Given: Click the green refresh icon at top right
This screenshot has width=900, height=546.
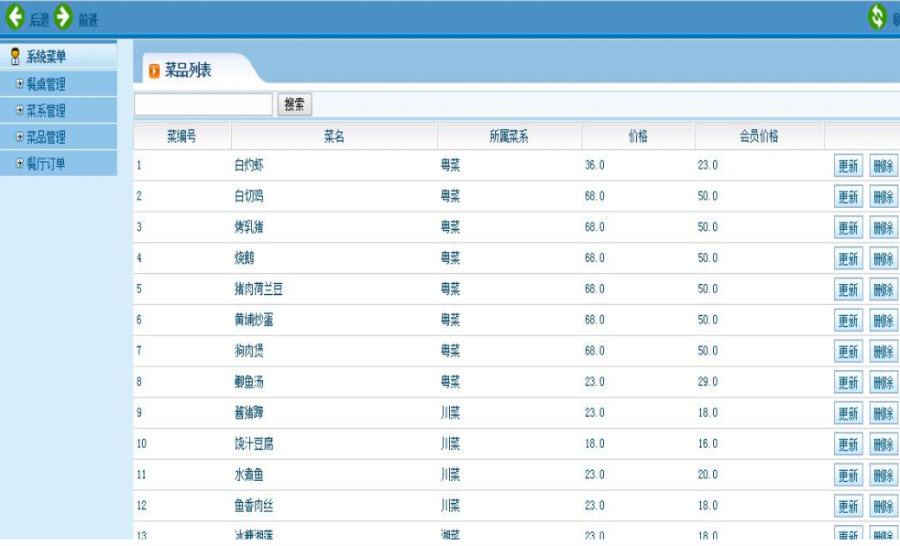Looking at the screenshot, I should click(x=877, y=16).
